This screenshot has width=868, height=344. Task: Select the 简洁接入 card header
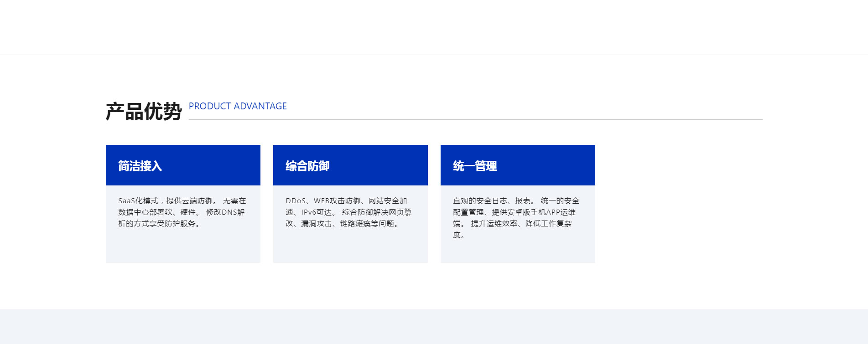(x=183, y=165)
